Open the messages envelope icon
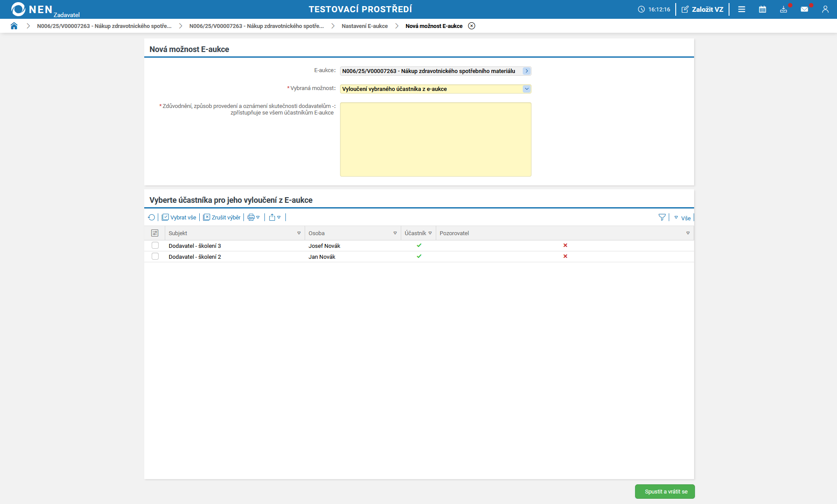 coord(804,9)
